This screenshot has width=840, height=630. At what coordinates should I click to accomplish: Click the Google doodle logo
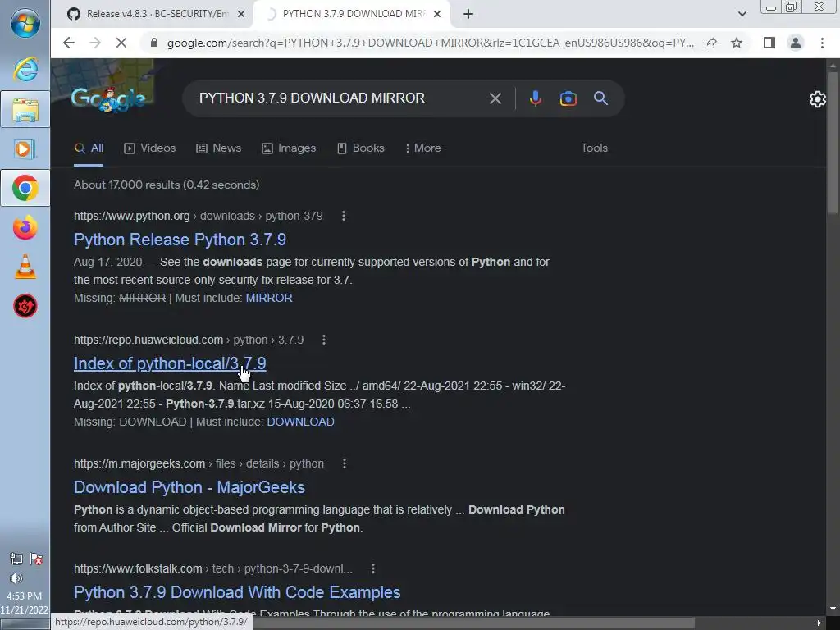[x=107, y=99]
